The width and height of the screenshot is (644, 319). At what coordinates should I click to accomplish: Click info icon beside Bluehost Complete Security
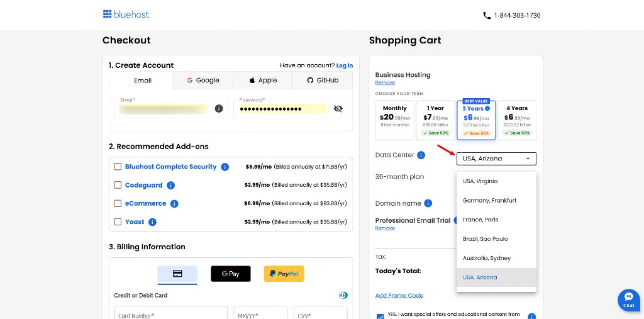(x=225, y=167)
